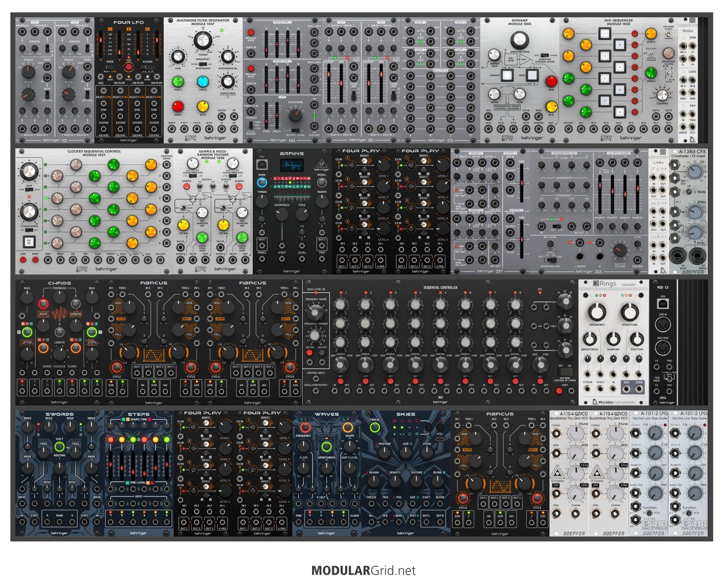728x581 pixels.
Task: Click the cyan F CV 2 knob
Action: tap(203, 82)
